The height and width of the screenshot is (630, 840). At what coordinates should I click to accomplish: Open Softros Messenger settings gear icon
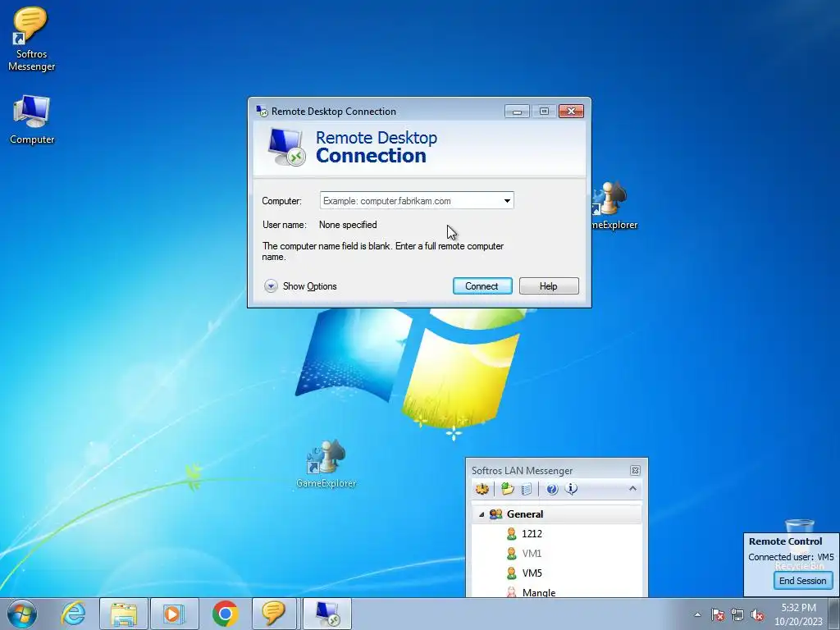[482, 489]
